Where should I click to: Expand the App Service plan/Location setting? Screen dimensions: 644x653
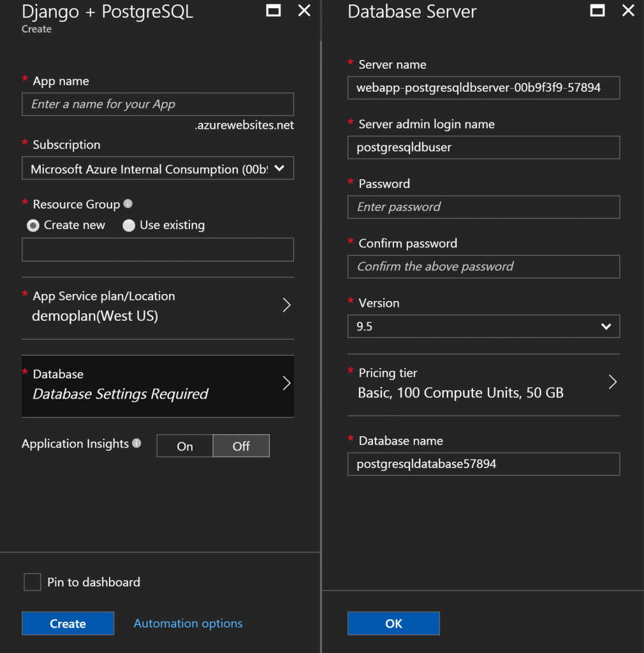pos(157,306)
